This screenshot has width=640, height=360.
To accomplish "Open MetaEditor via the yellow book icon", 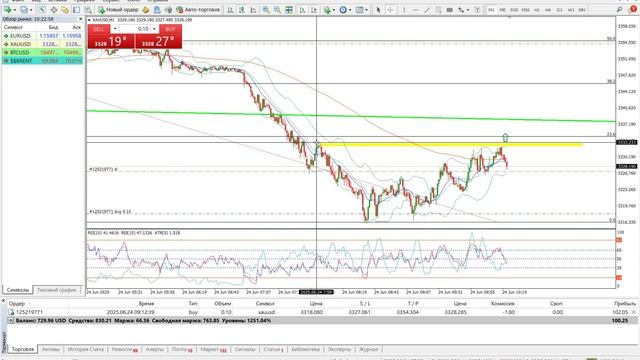I will (146, 9).
